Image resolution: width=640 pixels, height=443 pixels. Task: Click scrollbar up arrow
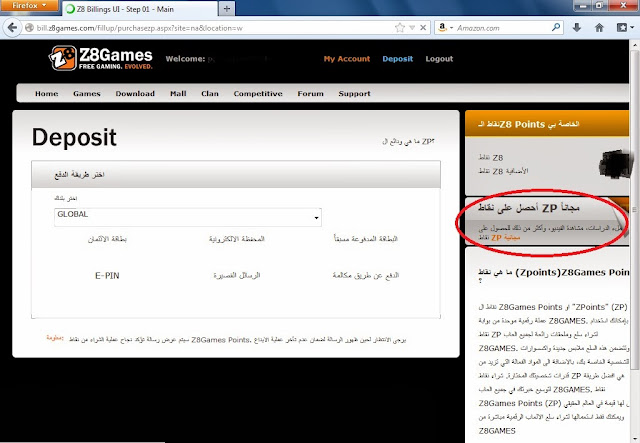tap(635, 44)
